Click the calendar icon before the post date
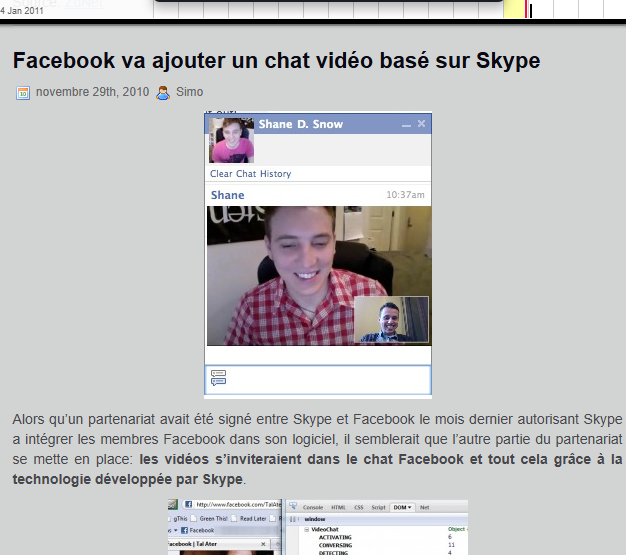626x555 pixels. point(23,93)
